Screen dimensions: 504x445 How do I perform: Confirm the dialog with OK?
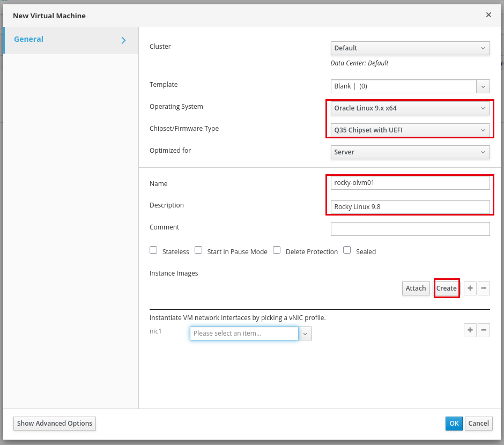click(x=454, y=424)
